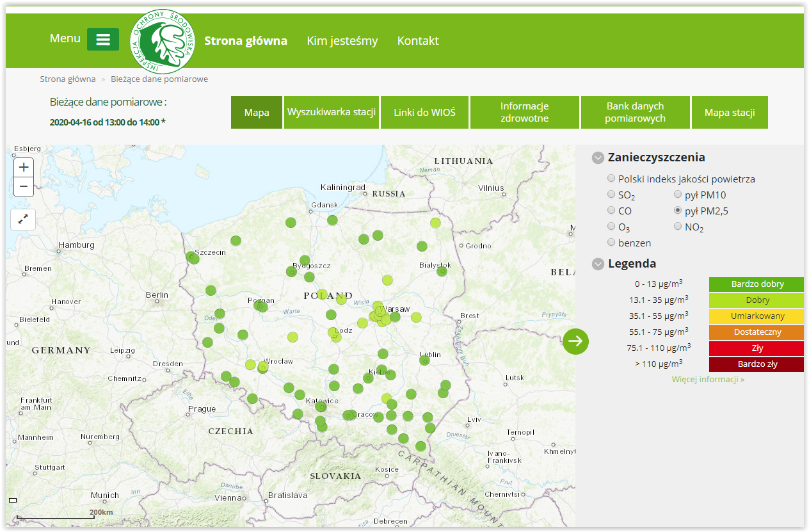
Task: Open the Kontakt page link
Action: tap(418, 41)
